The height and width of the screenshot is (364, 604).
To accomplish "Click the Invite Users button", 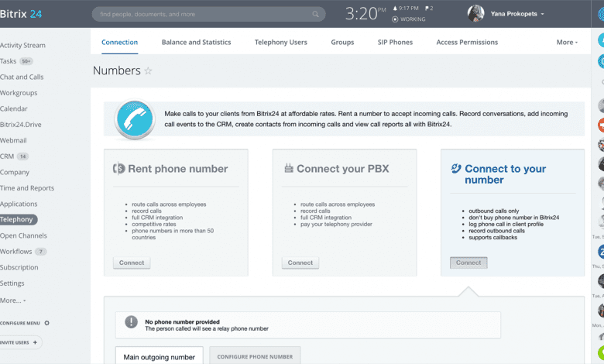I will 19,342.
